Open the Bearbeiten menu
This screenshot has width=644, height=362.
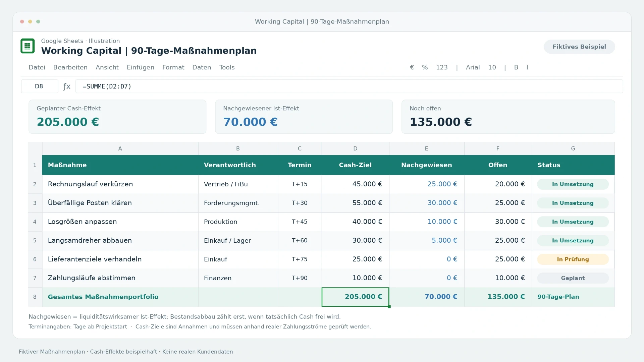(x=70, y=67)
